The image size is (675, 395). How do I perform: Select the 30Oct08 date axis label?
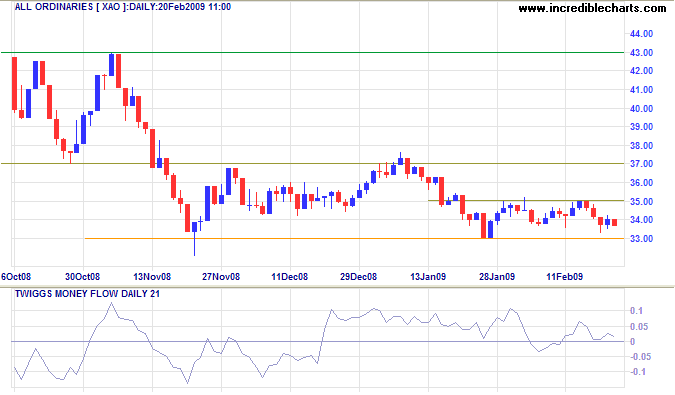coord(82,277)
